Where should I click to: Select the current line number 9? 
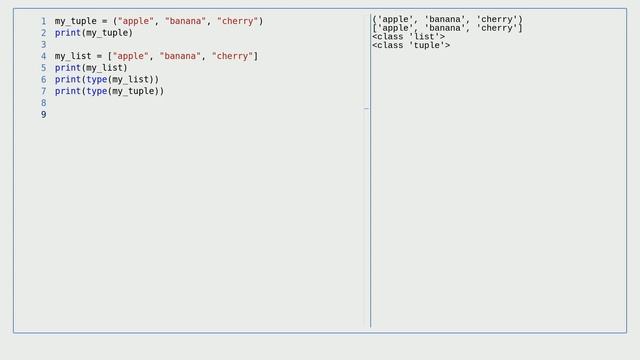point(44,115)
